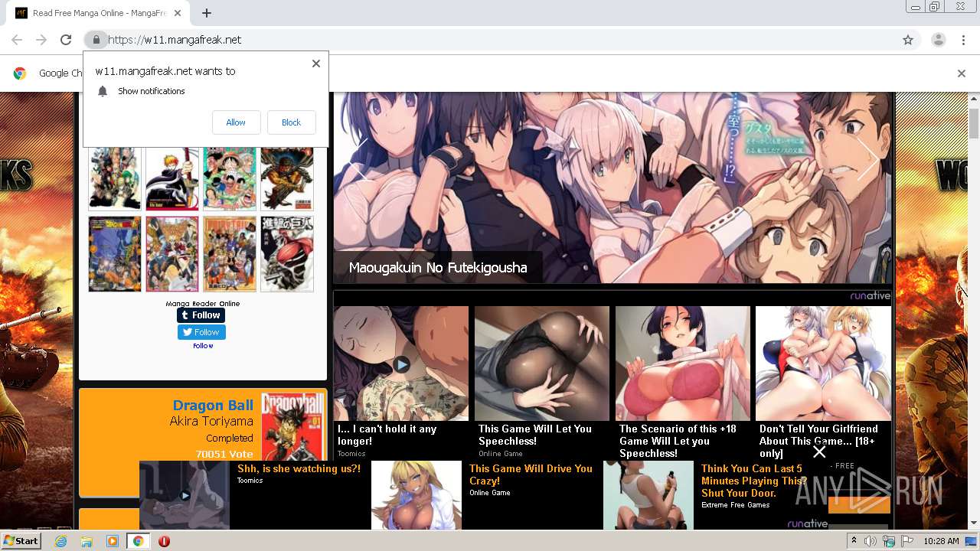980x551 pixels.
Task: Close the Google Chrome infobar
Action: pos(962,73)
